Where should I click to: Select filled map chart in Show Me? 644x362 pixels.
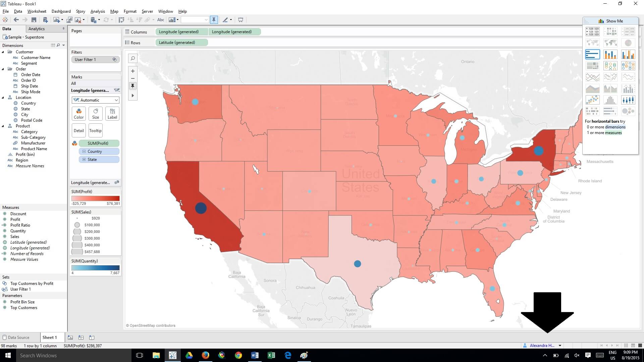[610, 43]
